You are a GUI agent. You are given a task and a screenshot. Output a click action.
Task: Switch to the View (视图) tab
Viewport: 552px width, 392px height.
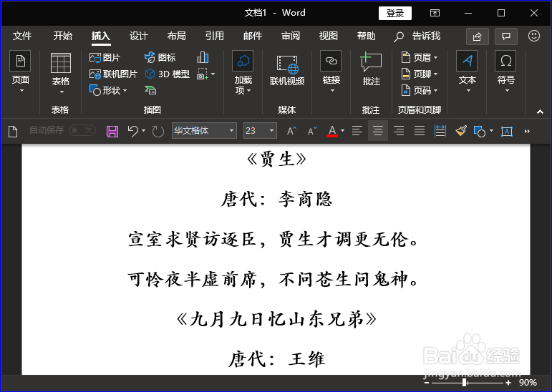[x=328, y=36]
